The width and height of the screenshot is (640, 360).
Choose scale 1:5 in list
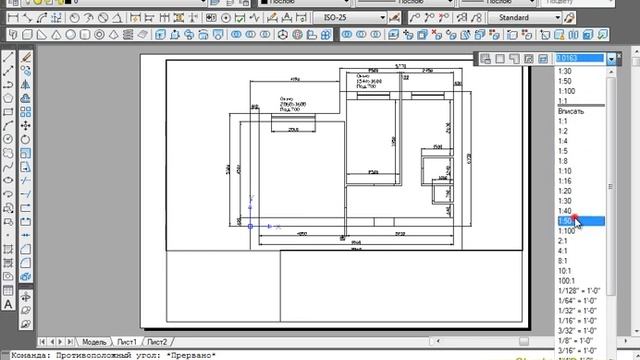(x=563, y=151)
